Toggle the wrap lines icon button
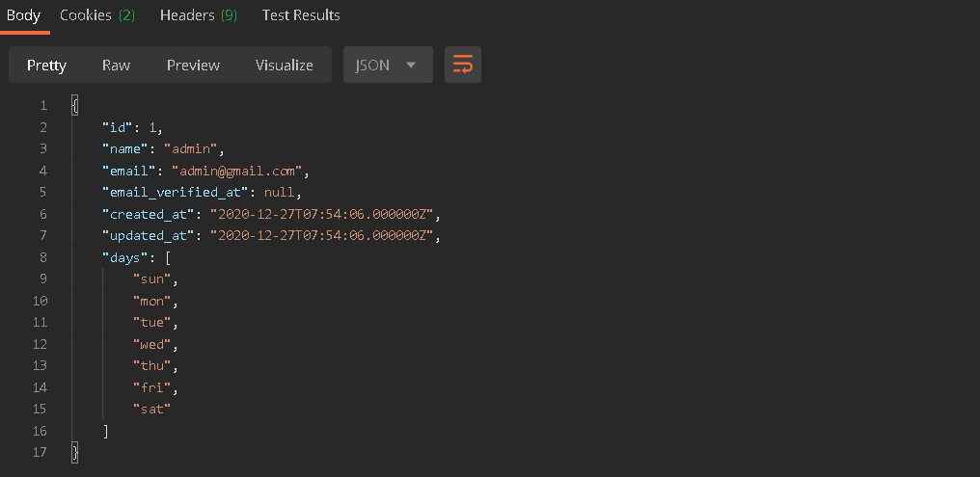Viewport: 980px width, 477px height. click(x=462, y=65)
